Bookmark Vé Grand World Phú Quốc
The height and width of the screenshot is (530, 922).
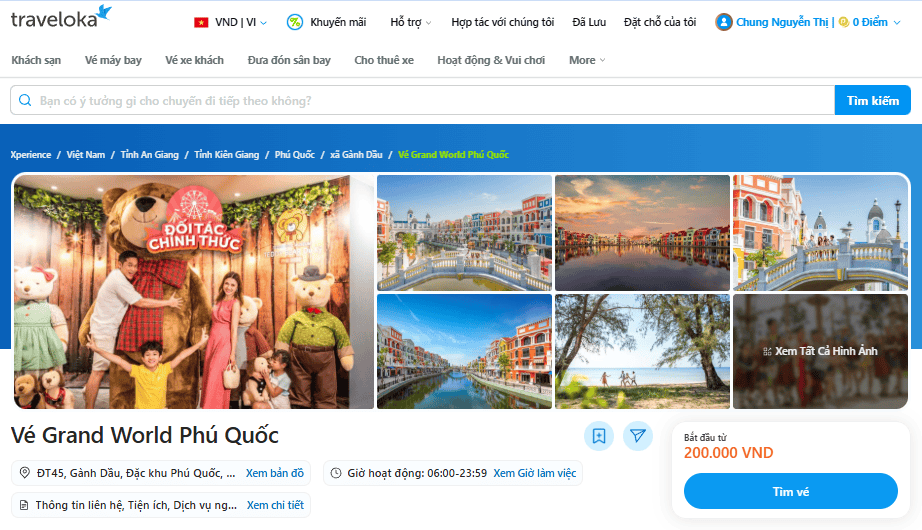pos(599,436)
